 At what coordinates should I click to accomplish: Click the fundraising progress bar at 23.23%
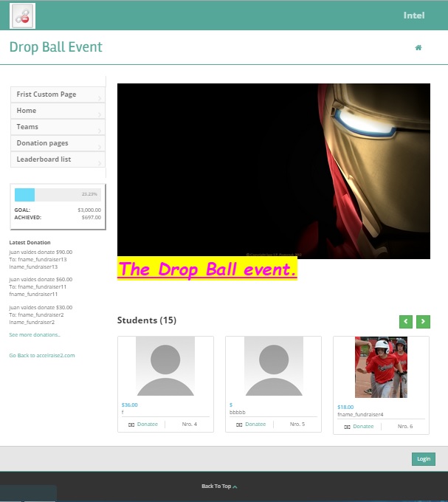tap(58, 195)
